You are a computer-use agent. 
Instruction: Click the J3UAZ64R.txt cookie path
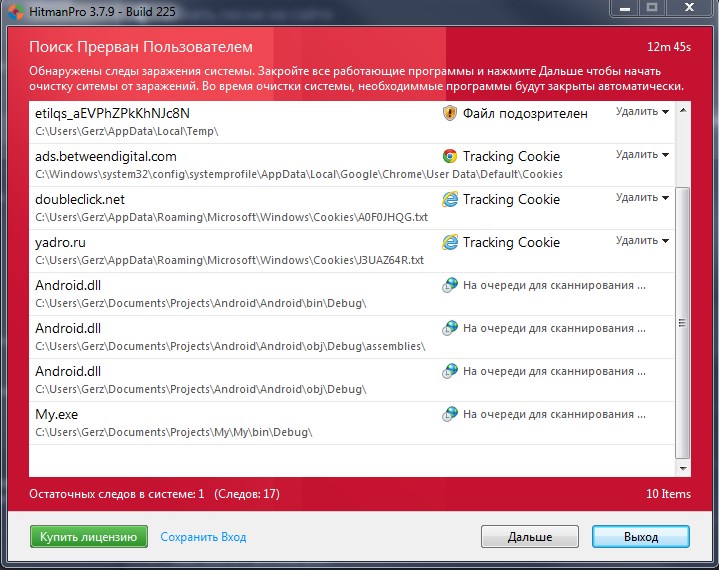tap(229, 260)
